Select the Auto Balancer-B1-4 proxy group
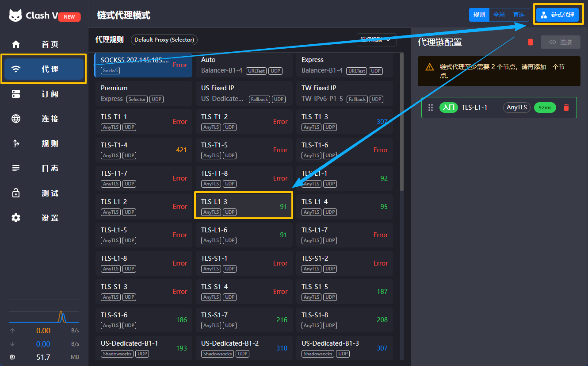The width and height of the screenshot is (588, 366). [x=244, y=65]
